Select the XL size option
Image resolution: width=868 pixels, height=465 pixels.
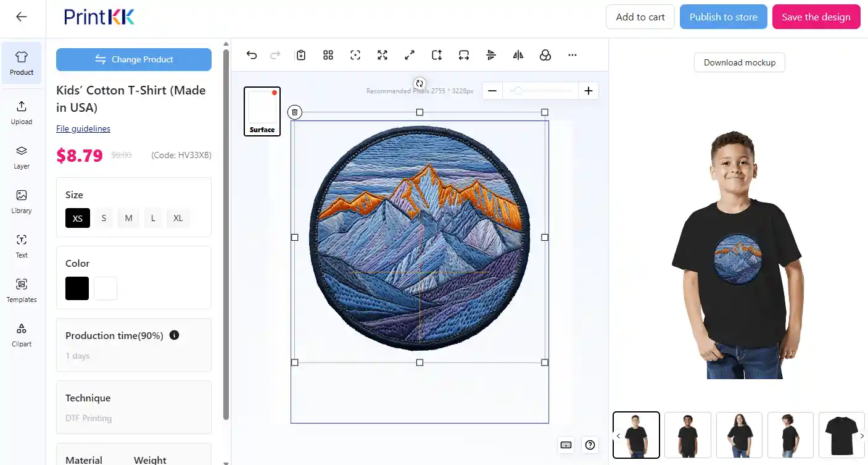click(x=178, y=218)
